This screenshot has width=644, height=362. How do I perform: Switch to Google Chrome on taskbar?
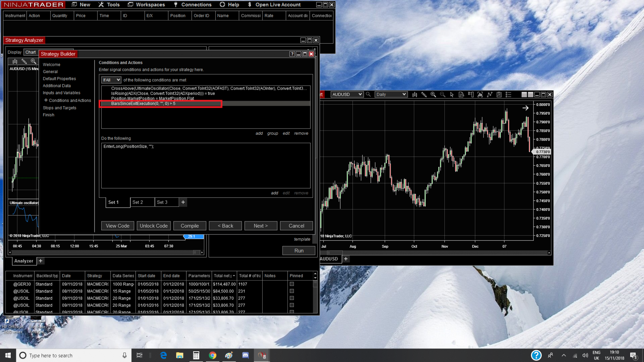(212, 355)
